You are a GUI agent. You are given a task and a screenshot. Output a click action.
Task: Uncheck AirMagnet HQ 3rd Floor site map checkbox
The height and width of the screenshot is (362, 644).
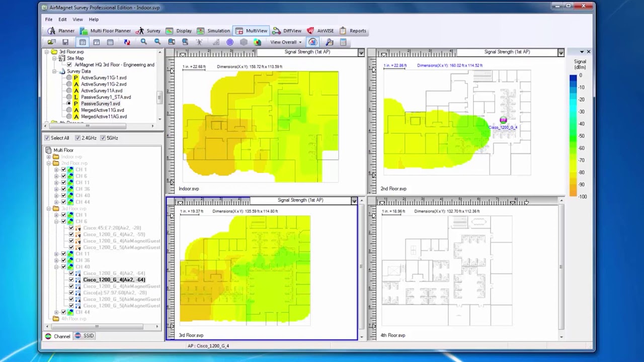click(69, 65)
